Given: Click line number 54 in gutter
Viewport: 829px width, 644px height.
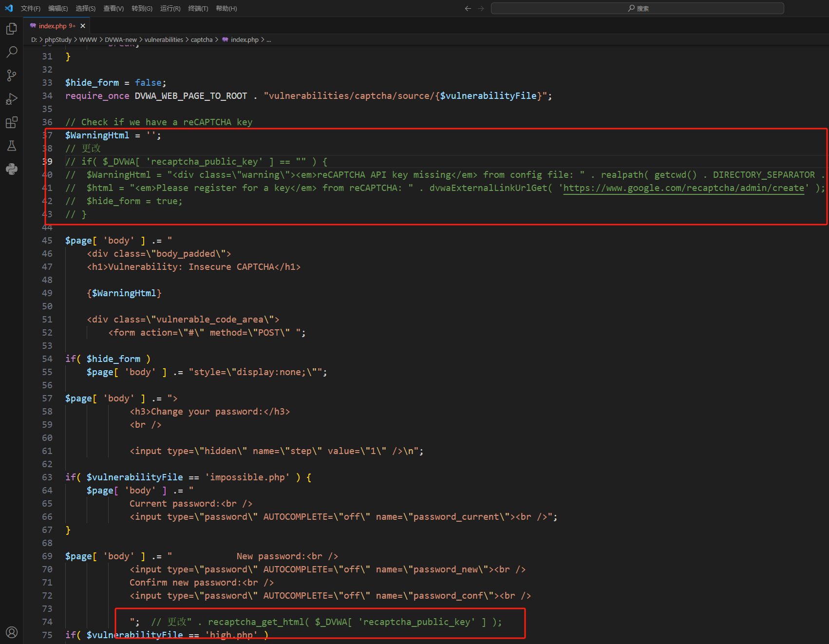Looking at the screenshot, I should [x=47, y=359].
